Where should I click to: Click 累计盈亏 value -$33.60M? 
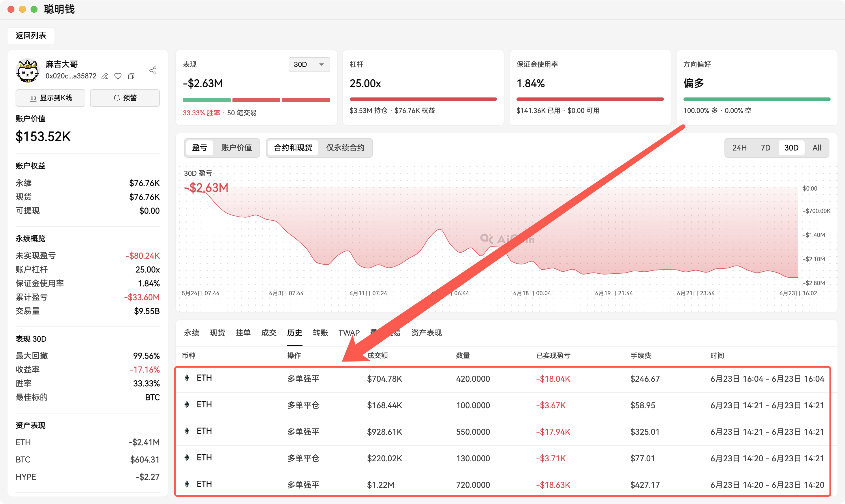pyautogui.click(x=142, y=298)
